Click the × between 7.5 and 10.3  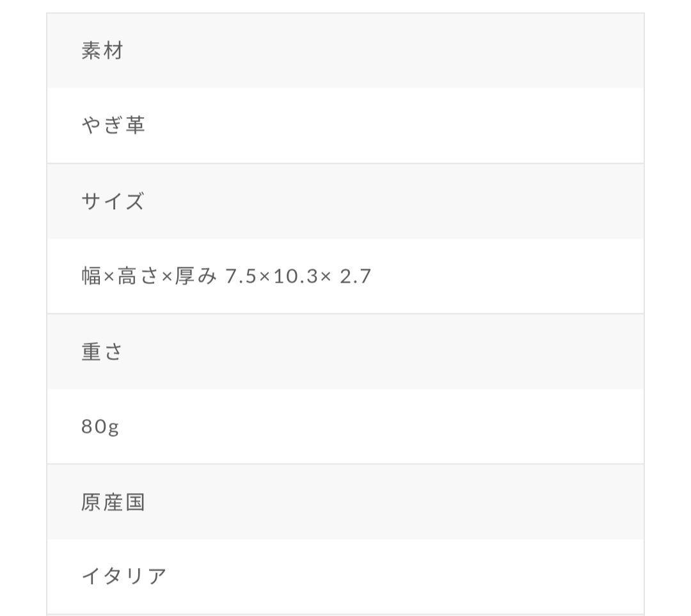(266, 278)
